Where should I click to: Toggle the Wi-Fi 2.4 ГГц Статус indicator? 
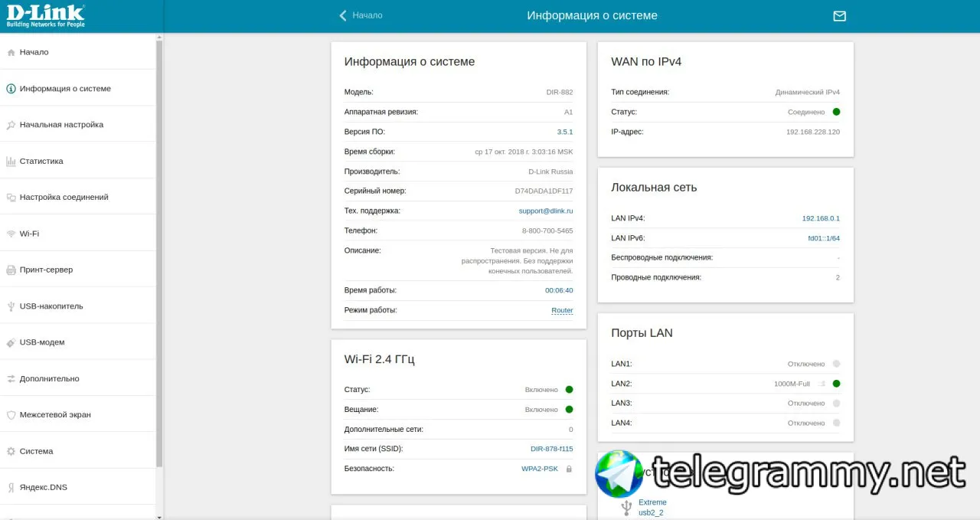[x=569, y=390]
